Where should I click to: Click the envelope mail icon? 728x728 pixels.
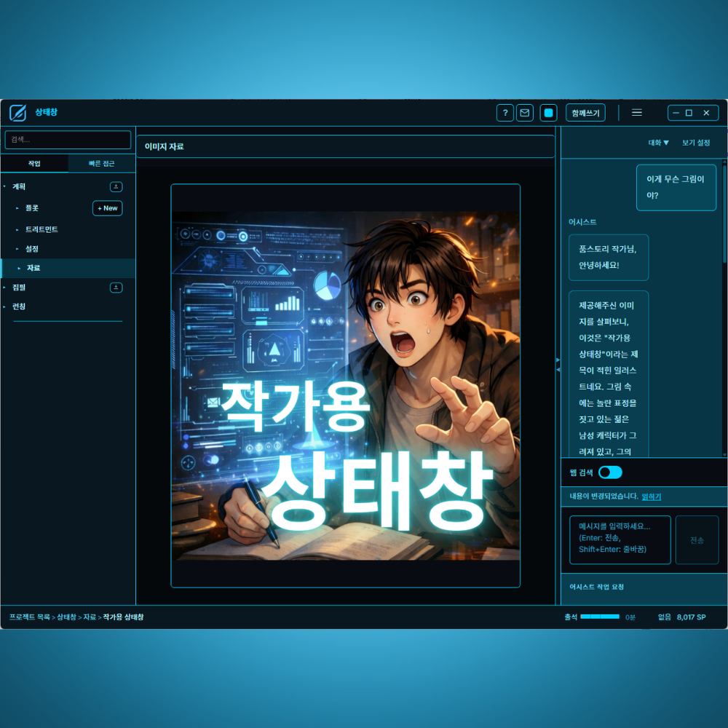[525, 112]
